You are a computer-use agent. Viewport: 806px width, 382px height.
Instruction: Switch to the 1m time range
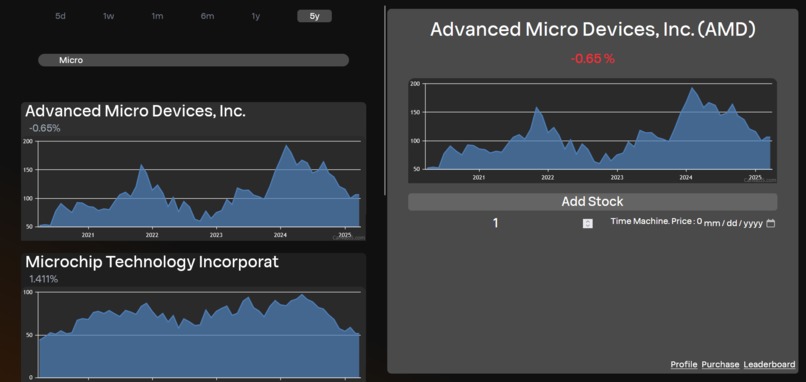tap(157, 16)
